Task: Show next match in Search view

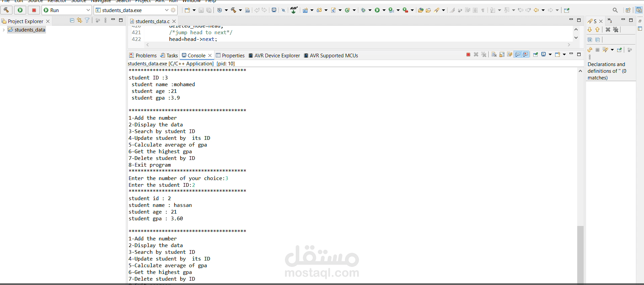Action: 590,30
